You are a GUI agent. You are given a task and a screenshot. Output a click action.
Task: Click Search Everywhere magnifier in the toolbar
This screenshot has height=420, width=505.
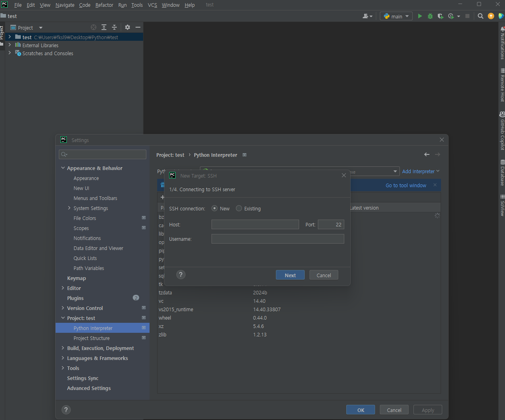point(480,16)
